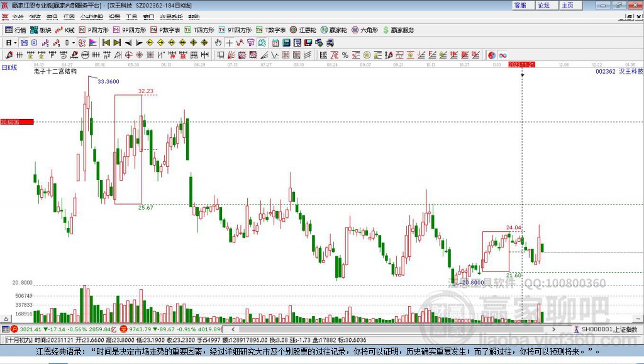Click the 客服 customer service button
Image resolution: width=644 pixels, height=364 pixels.
coord(524,5)
